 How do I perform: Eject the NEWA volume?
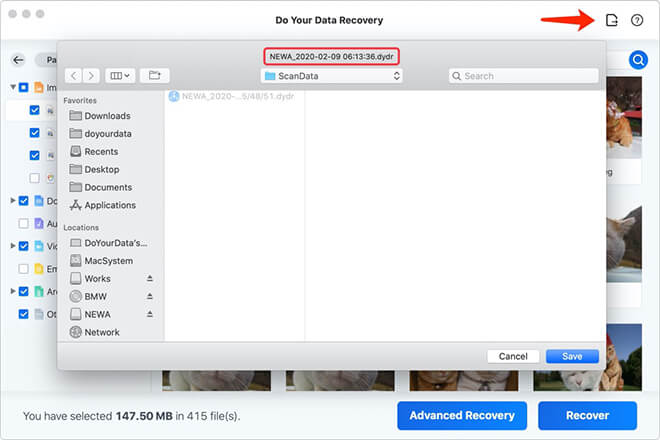pyautogui.click(x=150, y=314)
